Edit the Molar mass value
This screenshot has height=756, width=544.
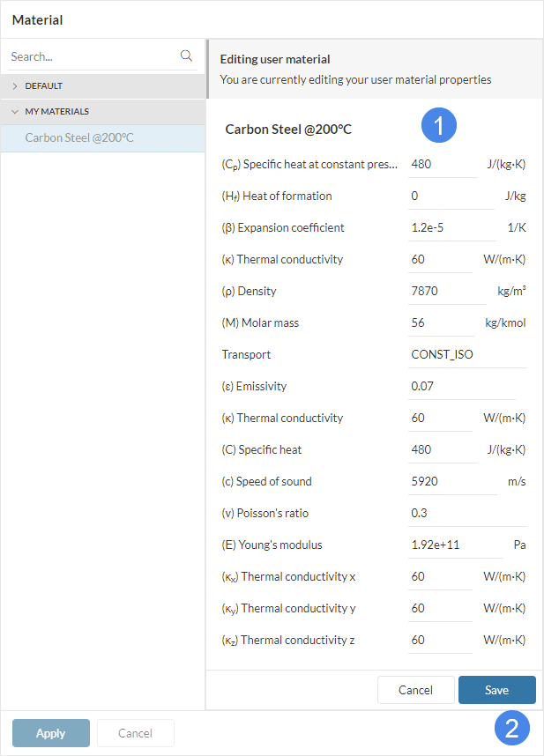pyautogui.click(x=441, y=322)
